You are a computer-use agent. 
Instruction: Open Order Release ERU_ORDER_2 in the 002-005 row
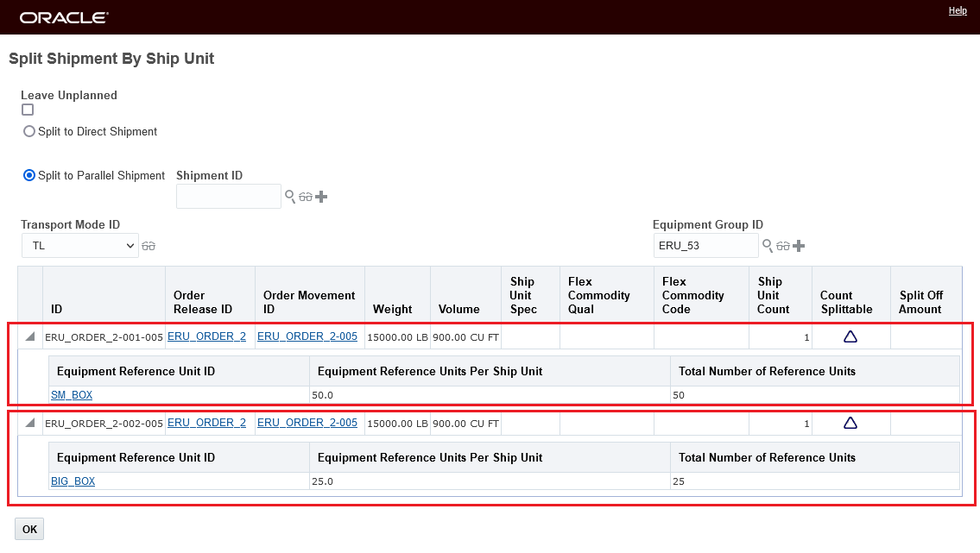pos(207,423)
